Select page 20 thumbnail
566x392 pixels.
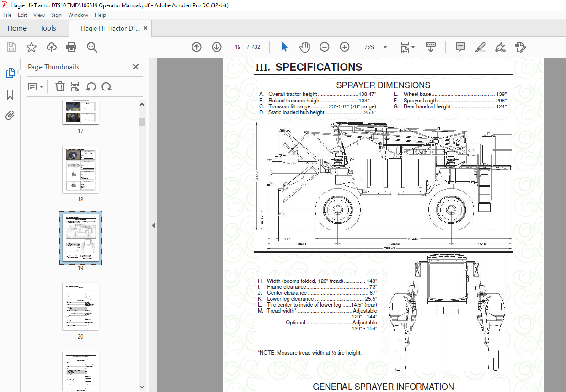point(80,307)
